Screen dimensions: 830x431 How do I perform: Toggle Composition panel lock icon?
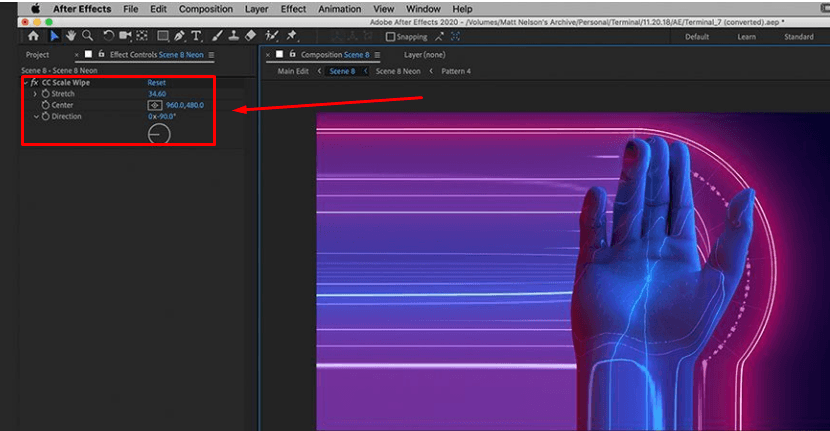[x=292, y=54]
